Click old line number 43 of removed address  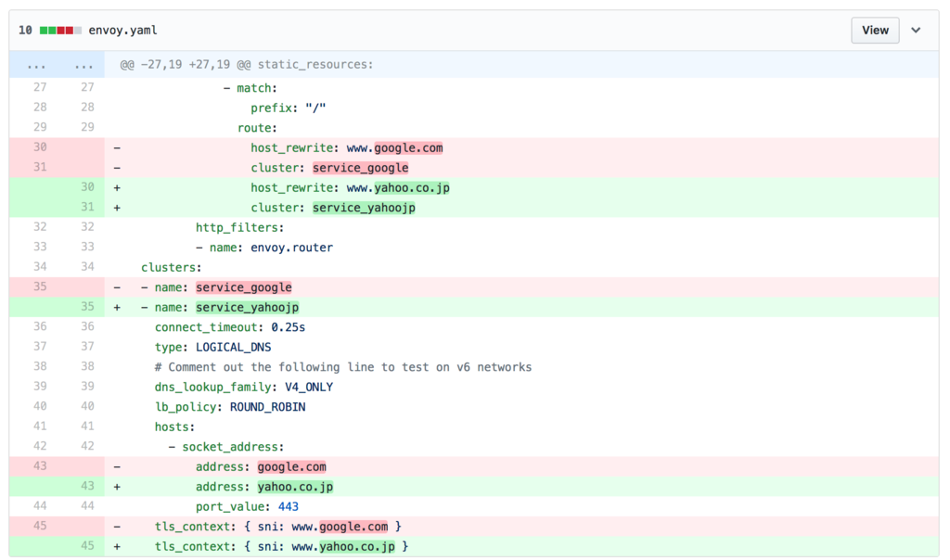pos(40,465)
